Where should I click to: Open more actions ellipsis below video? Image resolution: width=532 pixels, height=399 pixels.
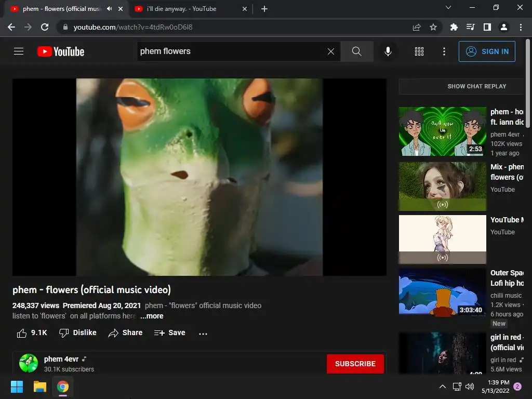tap(203, 334)
